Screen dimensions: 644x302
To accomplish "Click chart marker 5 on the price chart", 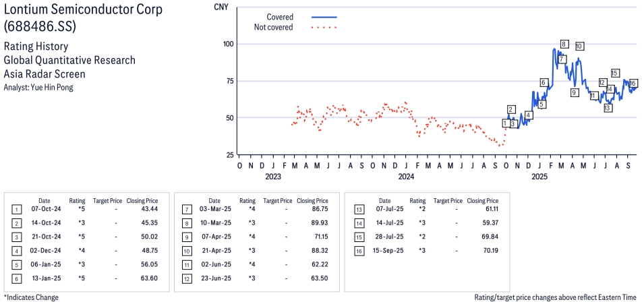I will click(541, 104).
